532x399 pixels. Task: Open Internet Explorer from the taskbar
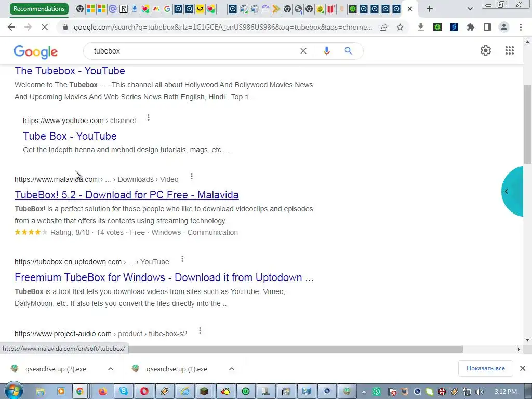click(x=185, y=392)
